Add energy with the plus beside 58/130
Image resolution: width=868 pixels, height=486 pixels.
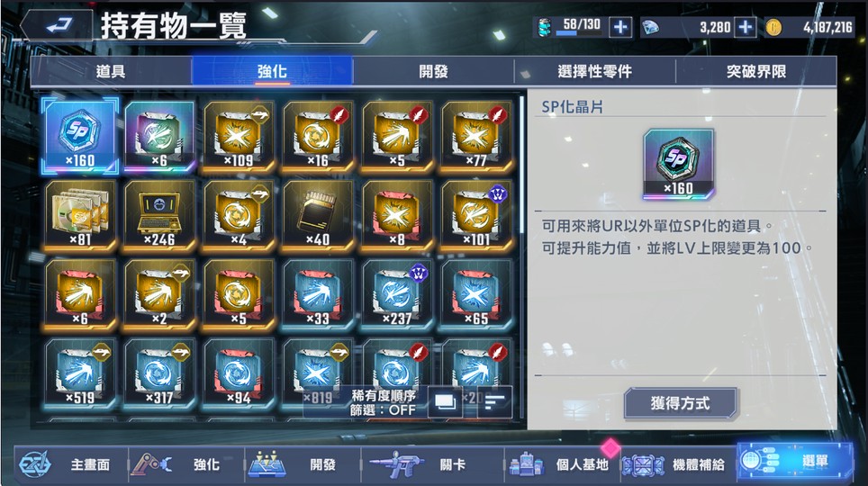tap(620, 27)
